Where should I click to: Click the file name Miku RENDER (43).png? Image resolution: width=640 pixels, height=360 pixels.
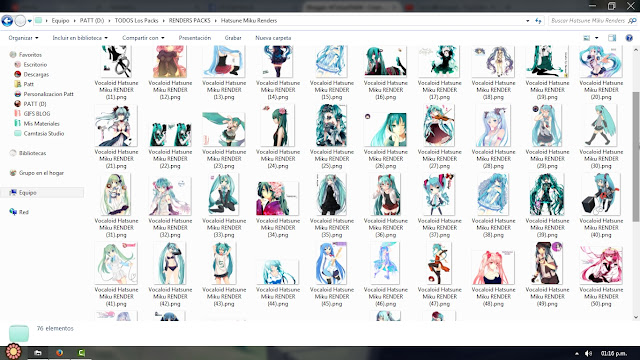224,297
